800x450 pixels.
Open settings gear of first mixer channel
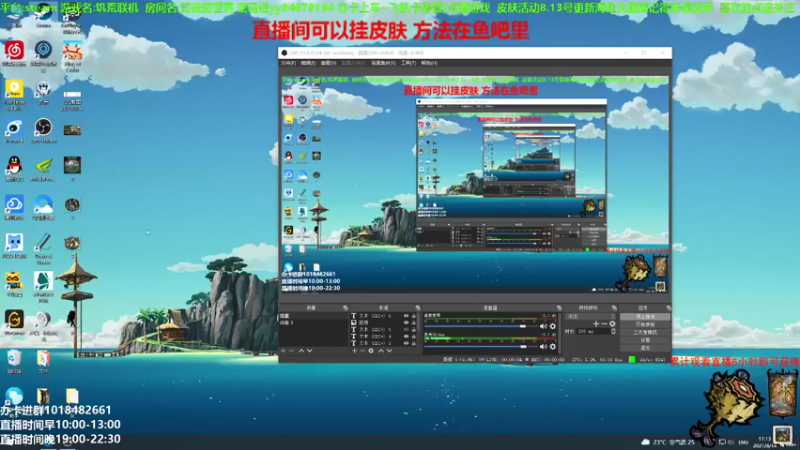(x=553, y=326)
